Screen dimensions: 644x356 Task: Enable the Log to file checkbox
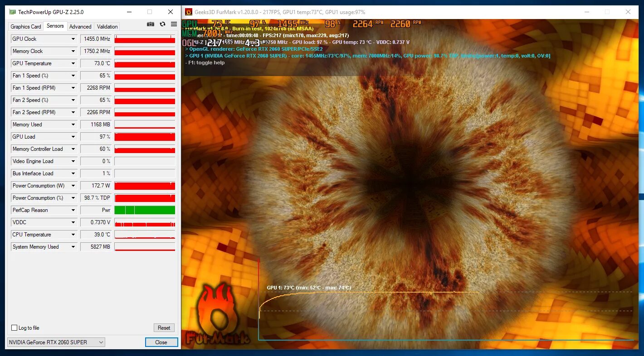14,328
